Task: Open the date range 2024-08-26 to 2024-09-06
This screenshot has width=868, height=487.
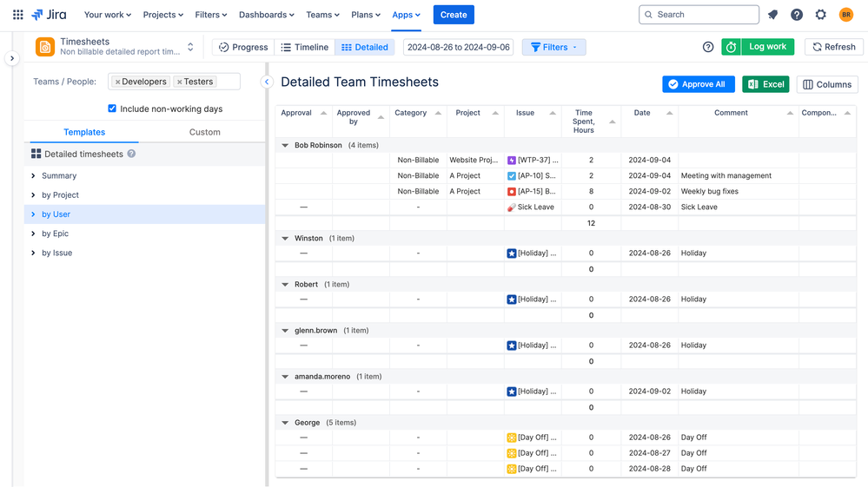Action: 459,47
